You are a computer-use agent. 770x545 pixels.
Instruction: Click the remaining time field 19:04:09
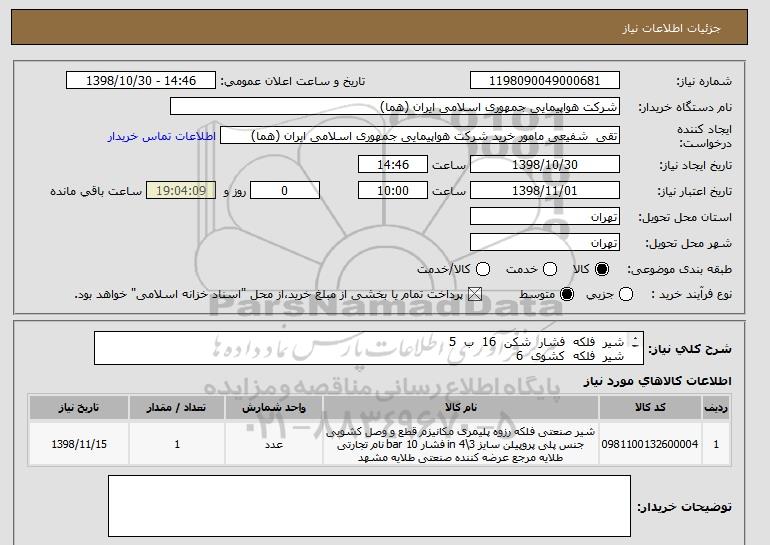pos(181,191)
